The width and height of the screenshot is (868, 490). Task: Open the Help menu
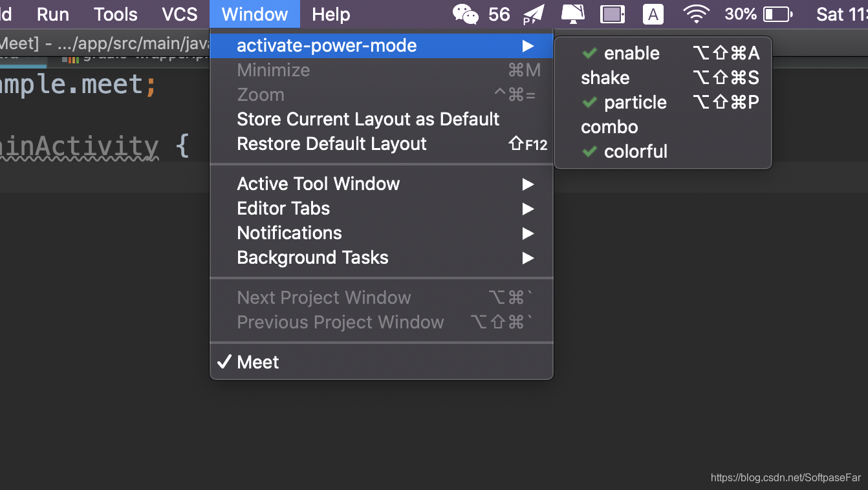click(331, 14)
